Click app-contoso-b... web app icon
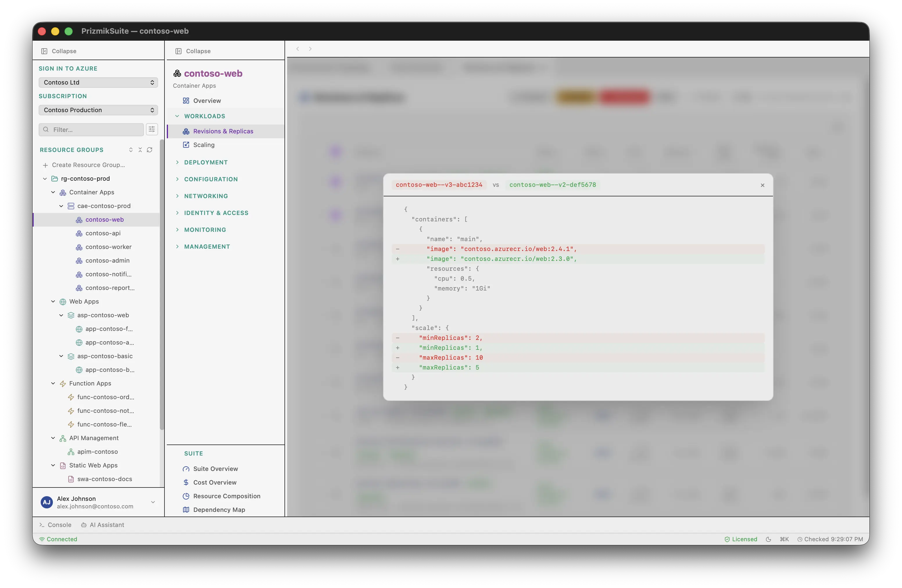This screenshot has height=588, width=902. (79, 370)
